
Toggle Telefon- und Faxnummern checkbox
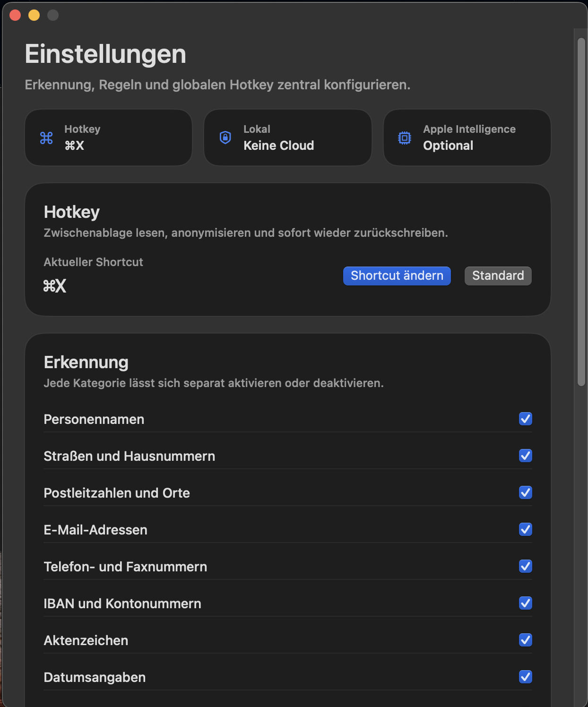tap(525, 566)
